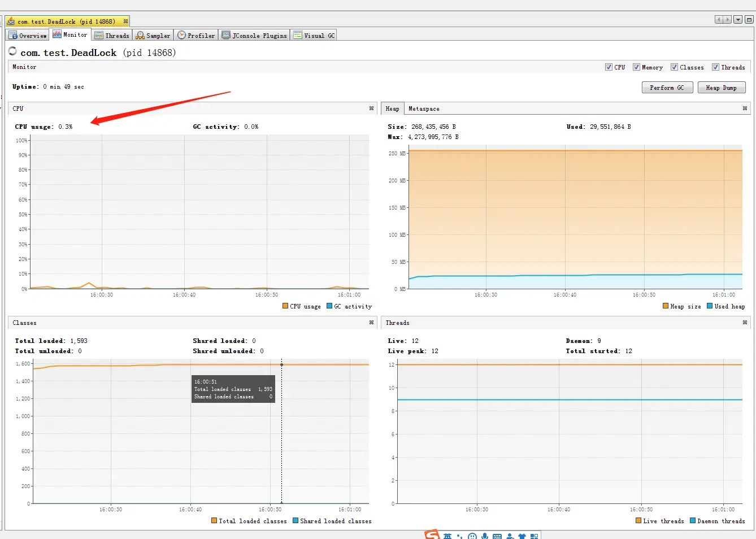Click the Sogou voice input microphone
This screenshot has width=756, height=539.
485,536
